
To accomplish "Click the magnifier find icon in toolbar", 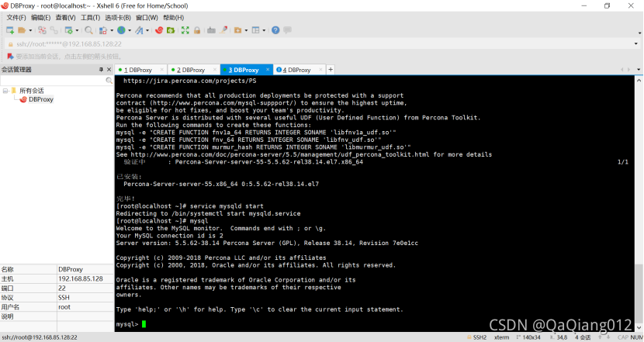I will (x=88, y=30).
